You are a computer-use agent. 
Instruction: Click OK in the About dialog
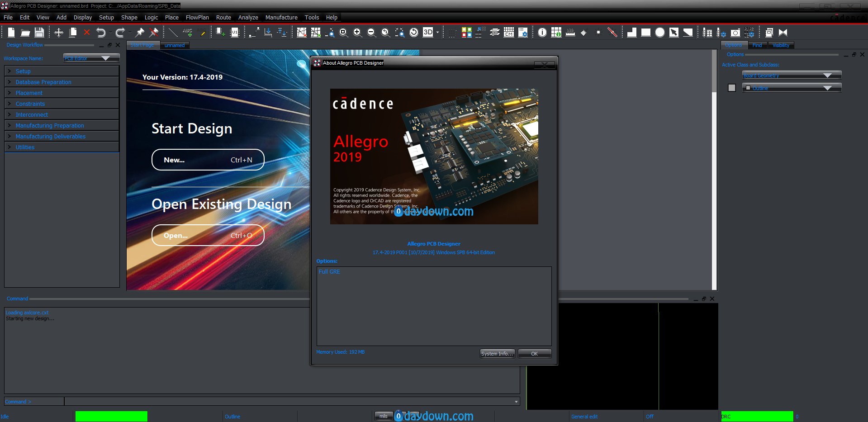point(535,354)
